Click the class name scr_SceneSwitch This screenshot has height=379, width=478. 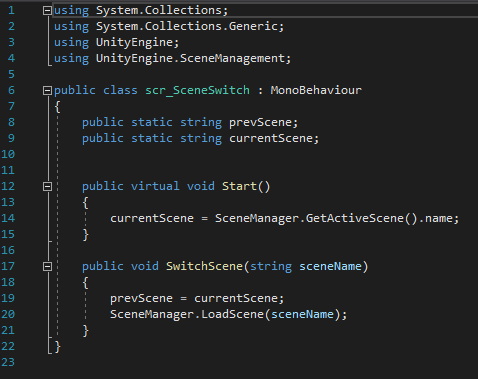(197, 90)
